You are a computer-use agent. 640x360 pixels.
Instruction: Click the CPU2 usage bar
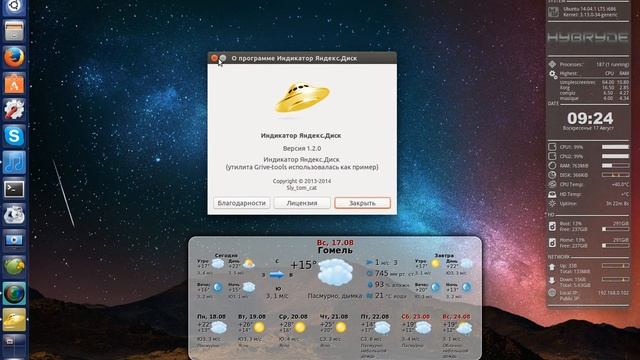[x=615, y=156]
